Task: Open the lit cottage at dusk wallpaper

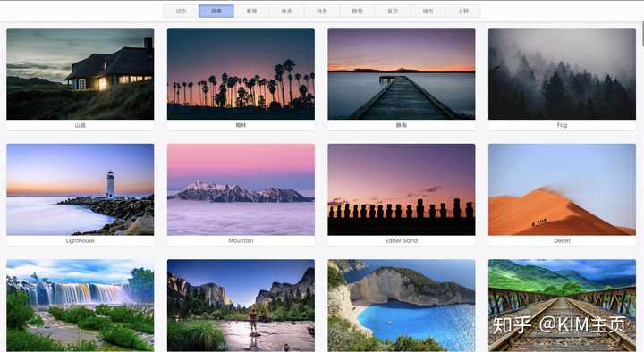Action: pyautogui.click(x=80, y=74)
